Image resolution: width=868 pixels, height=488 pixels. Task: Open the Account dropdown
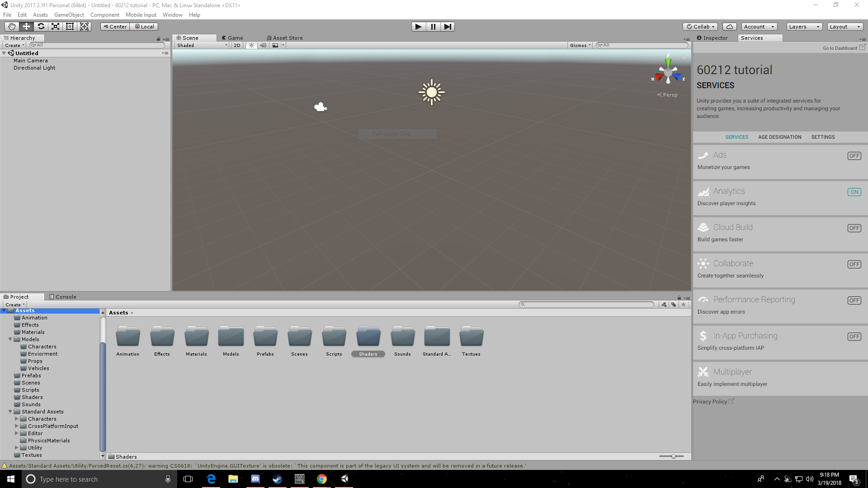coord(759,27)
